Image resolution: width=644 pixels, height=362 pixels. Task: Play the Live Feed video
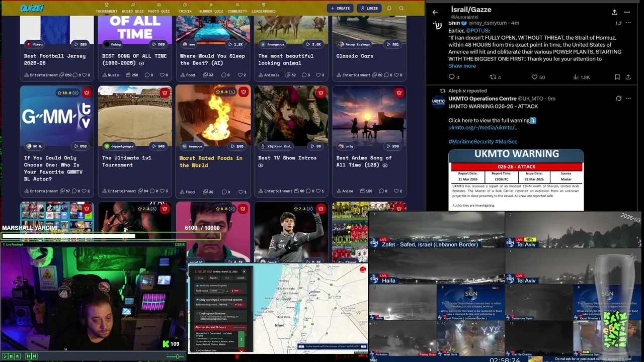pyautogui.click(x=5, y=356)
